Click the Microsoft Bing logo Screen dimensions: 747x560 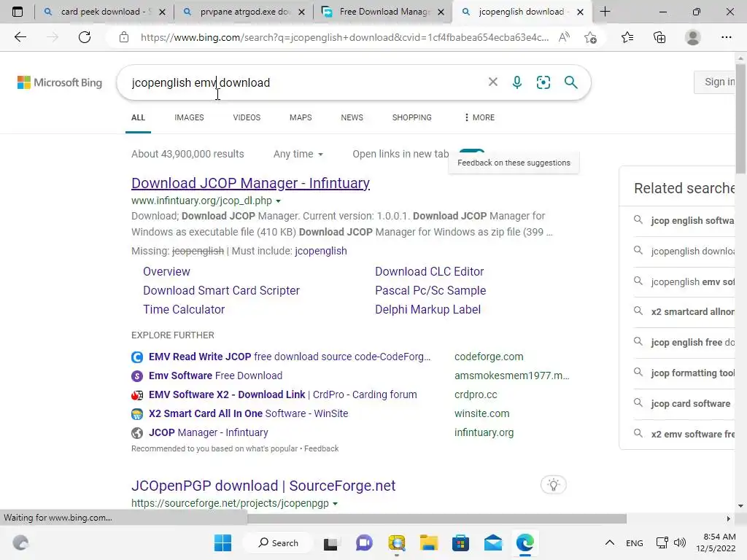(x=60, y=82)
